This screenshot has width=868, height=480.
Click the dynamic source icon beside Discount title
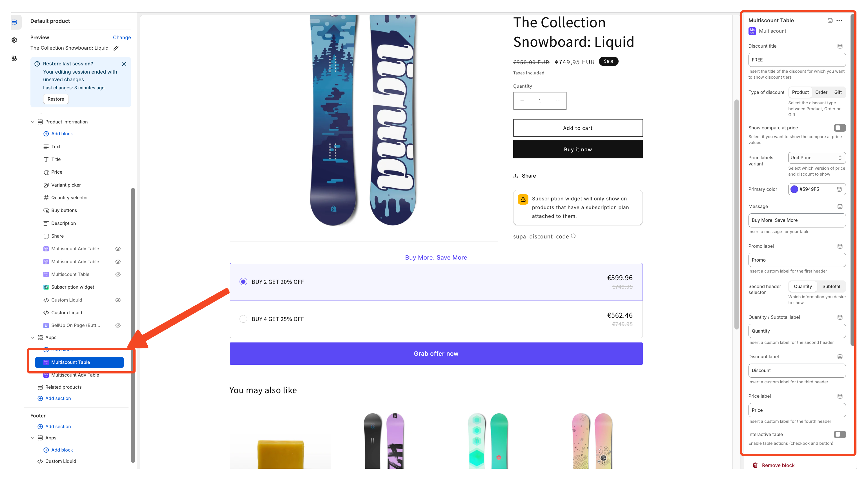pos(840,46)
